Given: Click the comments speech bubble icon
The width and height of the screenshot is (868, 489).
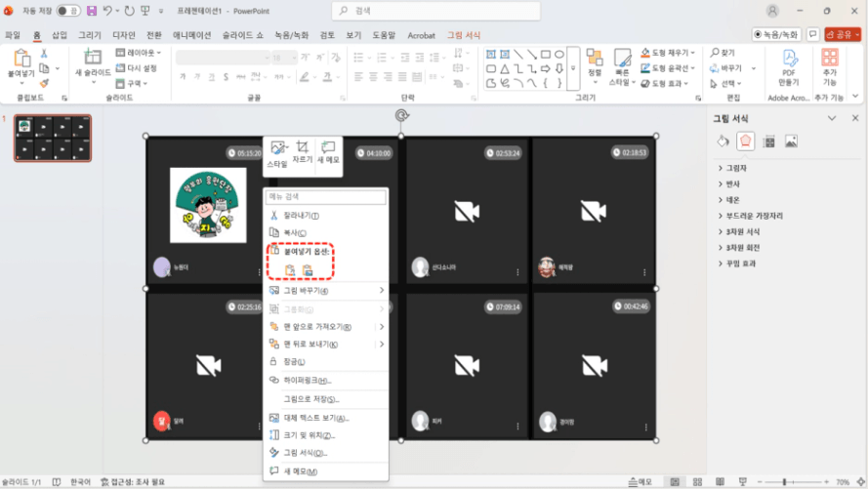Looking at the screenshot, I should click(812, 34).
